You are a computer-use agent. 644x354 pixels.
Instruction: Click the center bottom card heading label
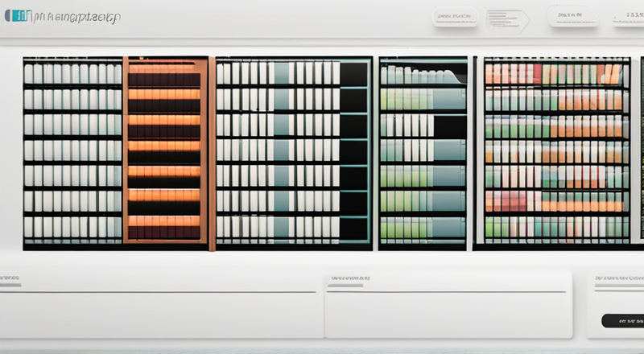[x=350, y=278]
